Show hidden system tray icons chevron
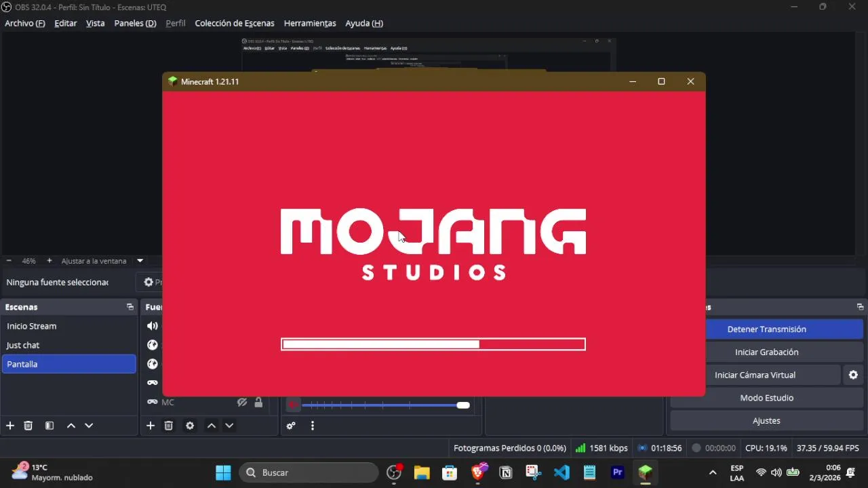This screenshot has width=868, height=488. [713, 472]
